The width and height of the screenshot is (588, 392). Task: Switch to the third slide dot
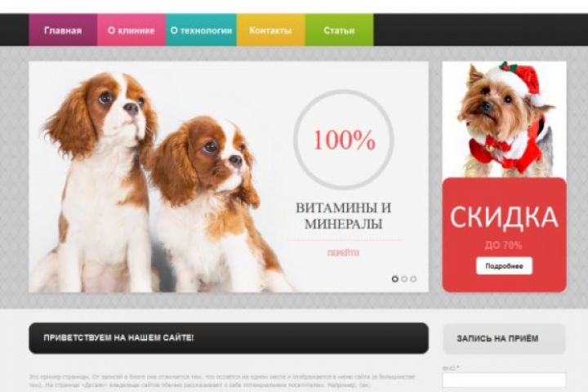pos(413,278)
